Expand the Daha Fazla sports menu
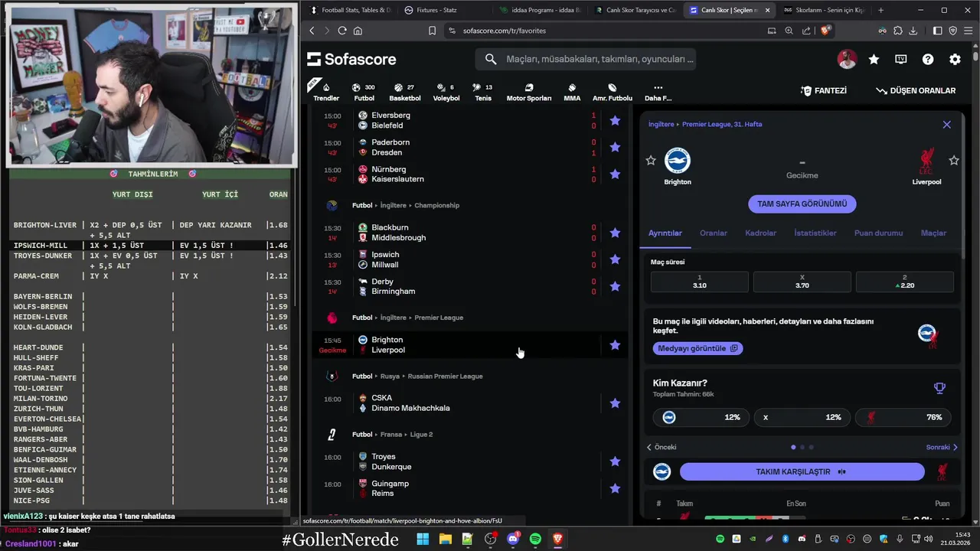This screenshot has width=980, height=551. [658, 92]
